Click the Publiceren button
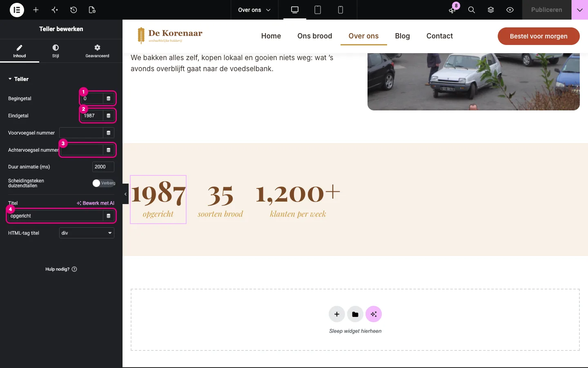Screen dimensions: 588x368 [x=547, y=10]
